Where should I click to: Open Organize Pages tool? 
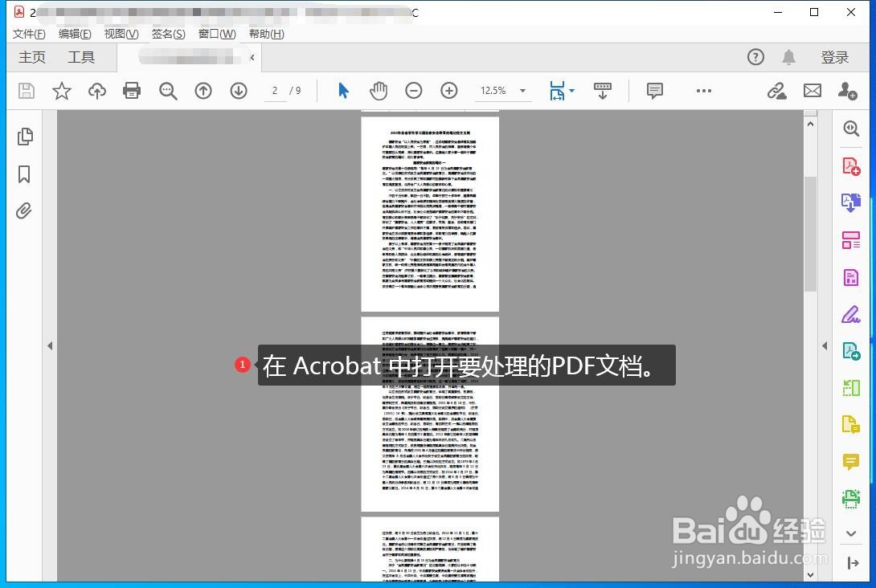point(851,240)
